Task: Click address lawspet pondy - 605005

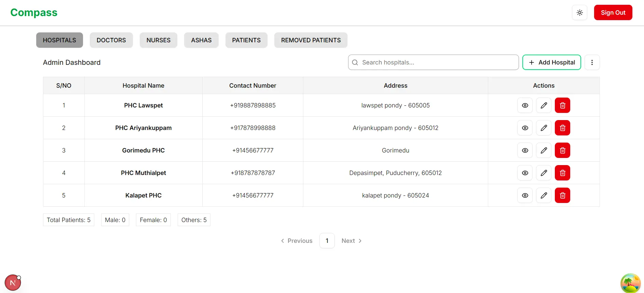Action: (396, 105)
